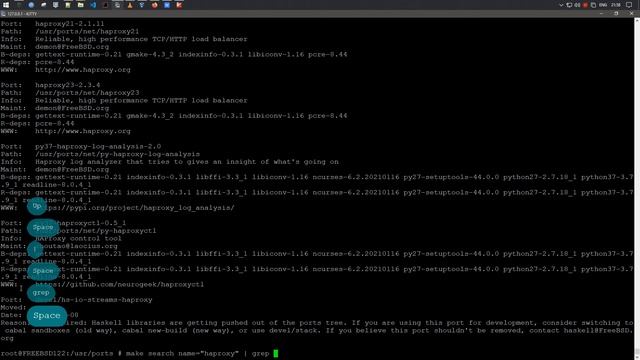Click the maintainer address at laocius.org

[x=76, y=246]
